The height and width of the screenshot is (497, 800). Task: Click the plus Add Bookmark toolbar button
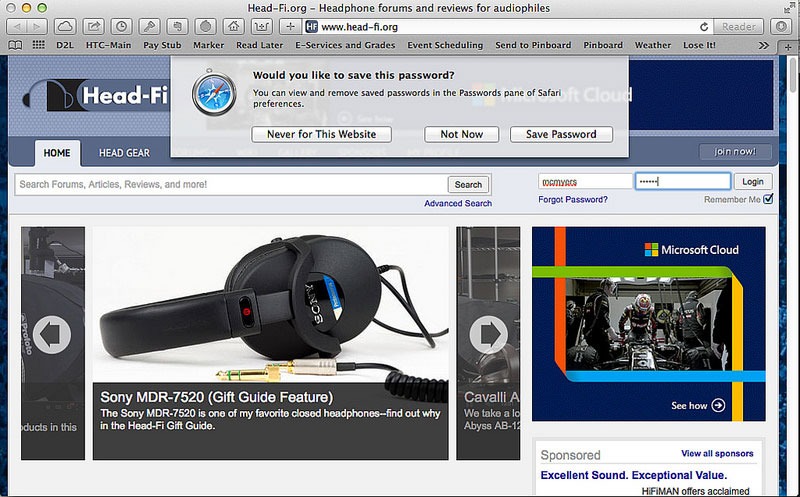point(290,27)
